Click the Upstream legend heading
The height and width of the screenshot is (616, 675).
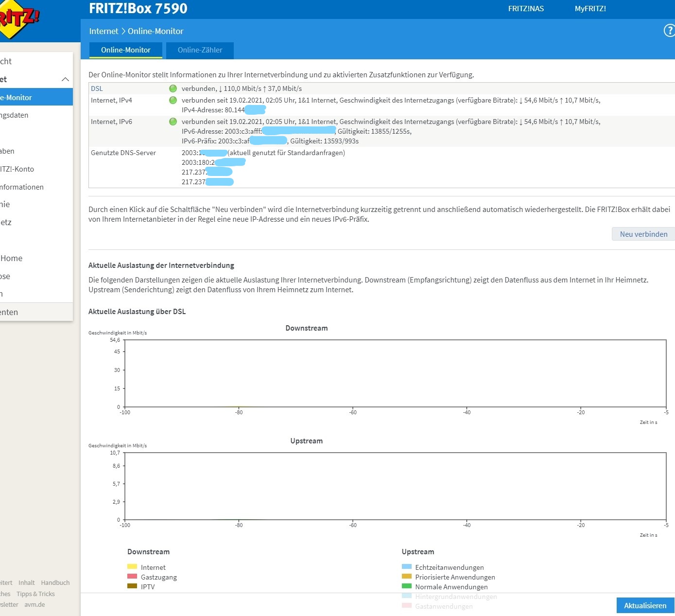pyautogui.click(x=418, y=552)
